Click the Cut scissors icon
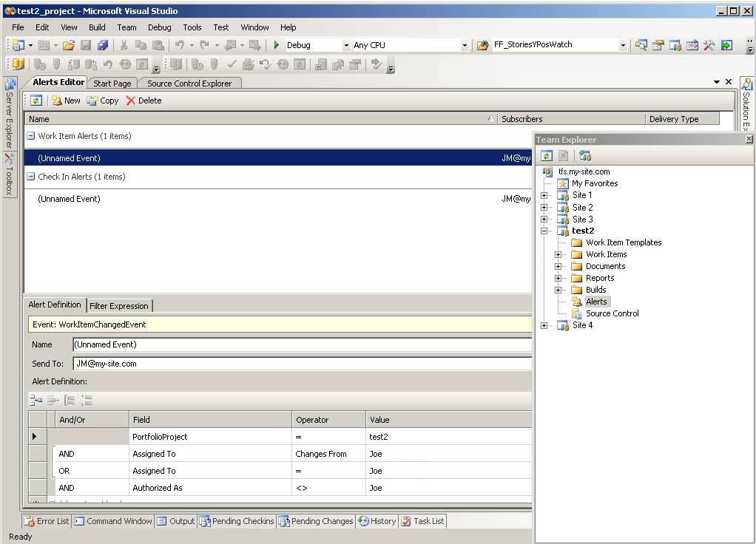Viewport: 756px width, 544px height. click(x=124, y=45)
